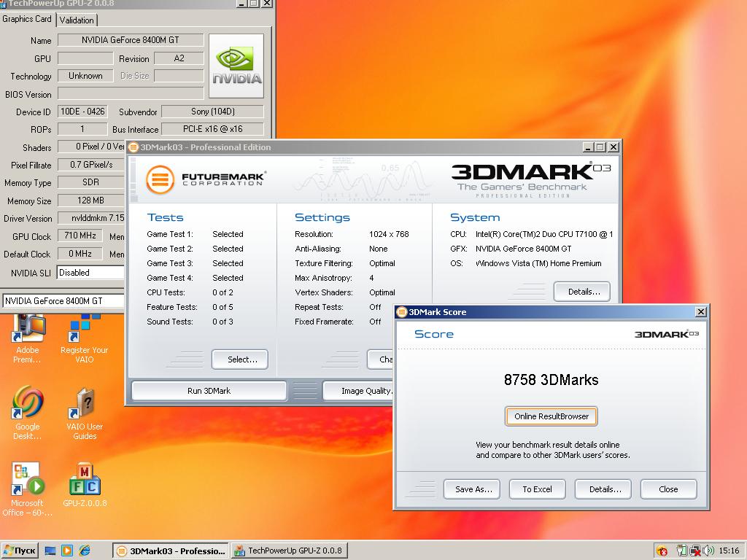
Task: Click Max Anisotropy value 4
Action: point(371,278)
